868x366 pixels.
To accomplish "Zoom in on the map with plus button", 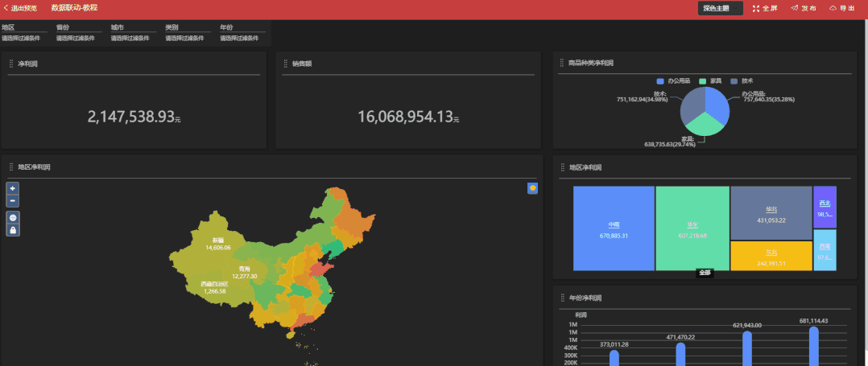I will pos(13,188).
